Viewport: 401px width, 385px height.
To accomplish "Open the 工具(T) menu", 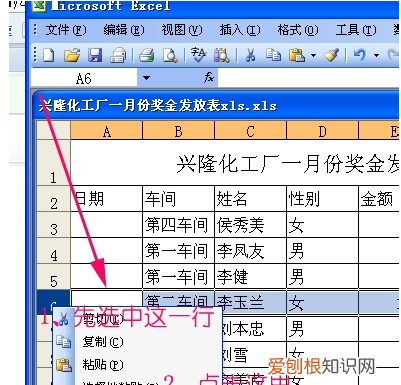I will 356,30.
